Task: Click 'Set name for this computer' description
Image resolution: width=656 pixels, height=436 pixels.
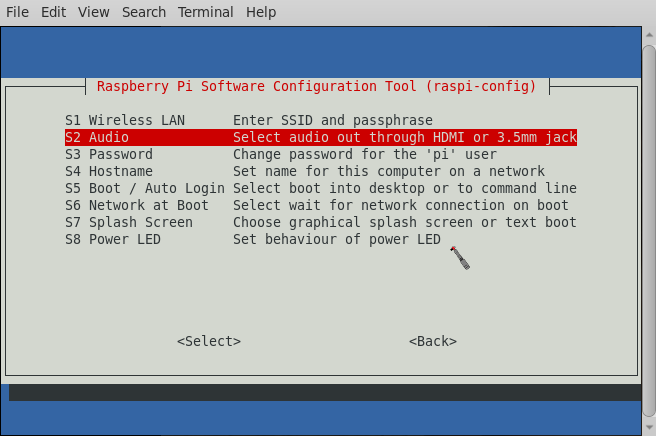Action: pyautogui.click(x=389, y=172)
